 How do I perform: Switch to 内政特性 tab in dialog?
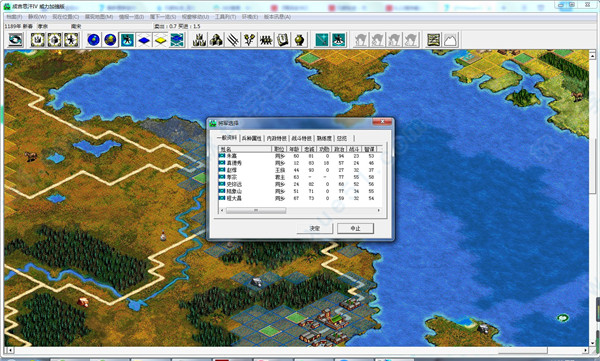click(276, 138)
